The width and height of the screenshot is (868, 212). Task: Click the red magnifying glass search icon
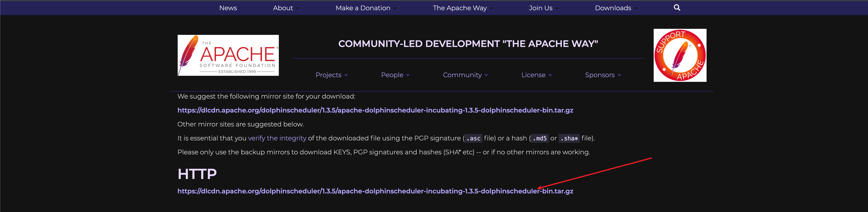point(677,7)
